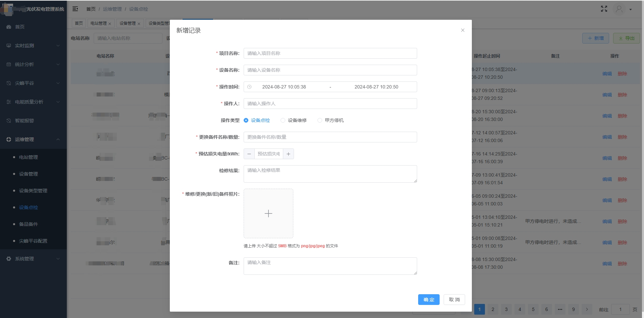Click the 电能质量分析 sidebar icon
Viewport: 644px width, 318px height.
click(9, 102)
